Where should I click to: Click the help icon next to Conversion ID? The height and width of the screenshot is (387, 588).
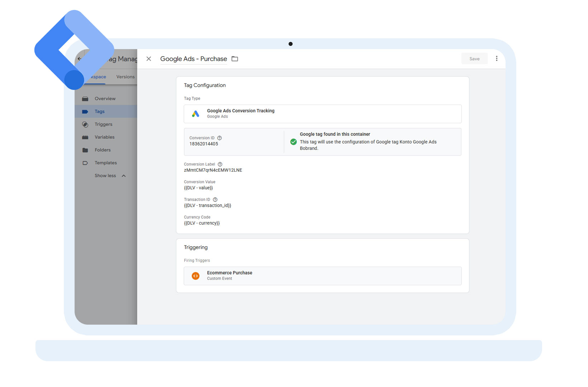(219, 138)
